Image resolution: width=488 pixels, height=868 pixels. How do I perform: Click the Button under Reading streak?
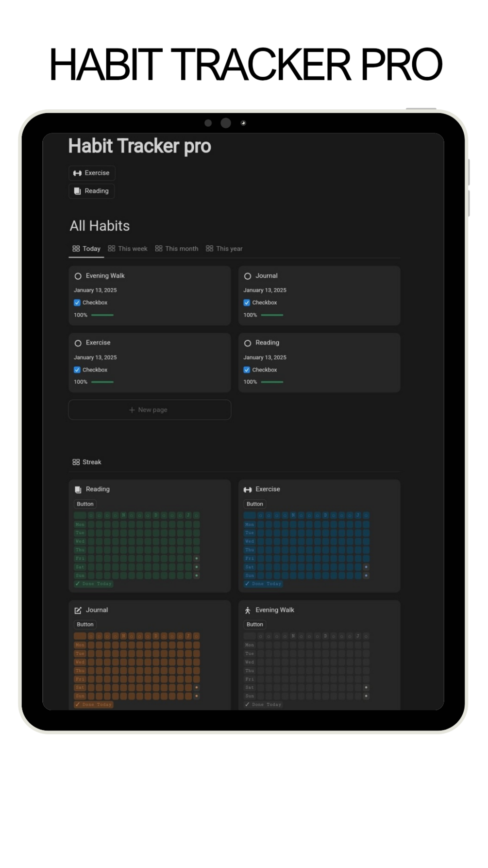85,504
